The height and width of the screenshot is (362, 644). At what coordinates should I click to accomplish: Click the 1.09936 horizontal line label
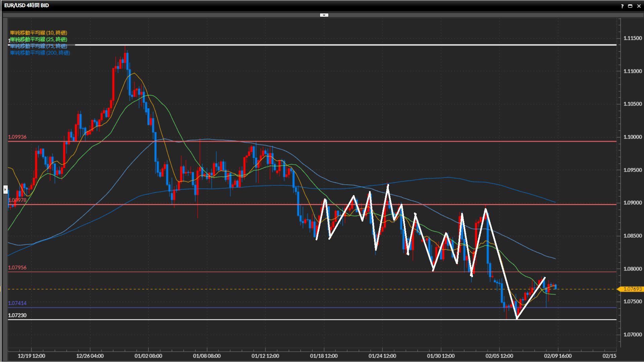pos(17,137)
